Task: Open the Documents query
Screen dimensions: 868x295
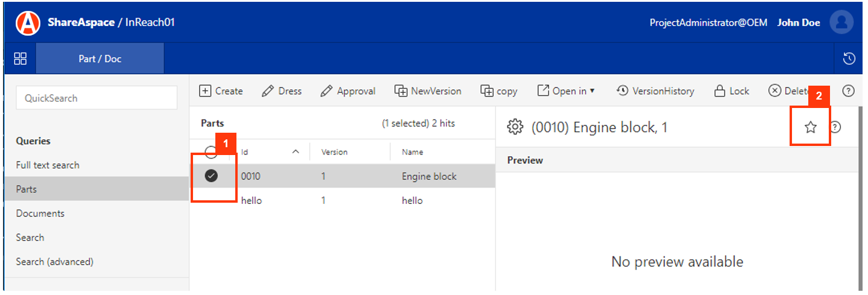Action: (40, 214)
